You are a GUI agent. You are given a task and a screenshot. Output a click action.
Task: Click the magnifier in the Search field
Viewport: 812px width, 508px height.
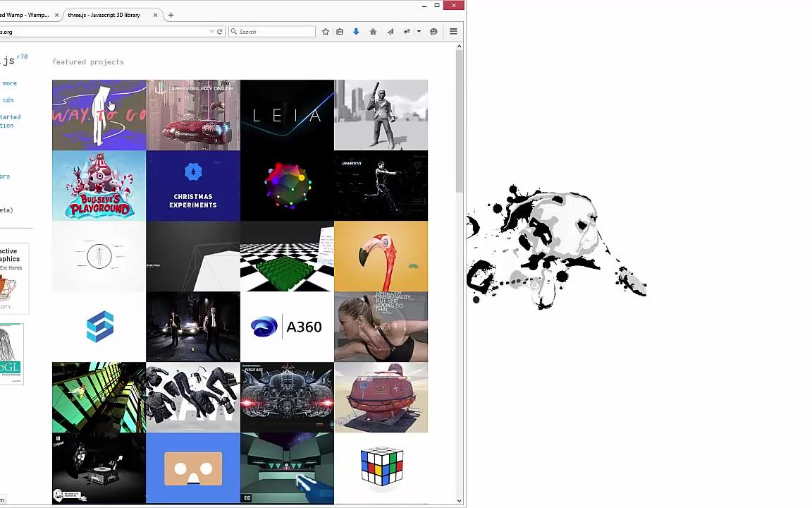234,31
